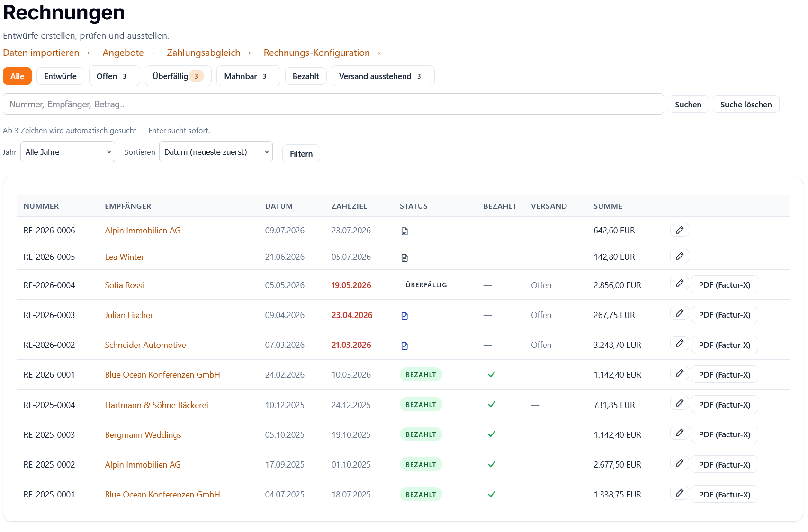Focus the Nummer, Empfänger, Betrag search field

[x=333, y=104]
